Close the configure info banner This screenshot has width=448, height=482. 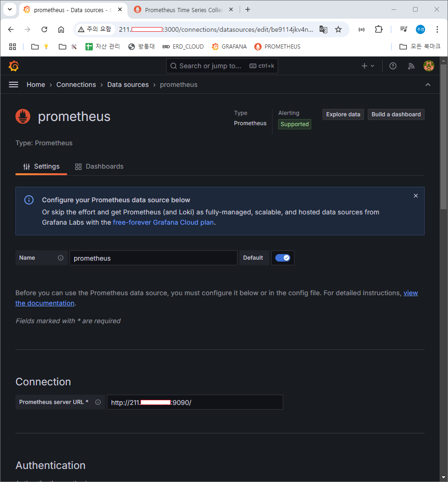coord(416,196)
